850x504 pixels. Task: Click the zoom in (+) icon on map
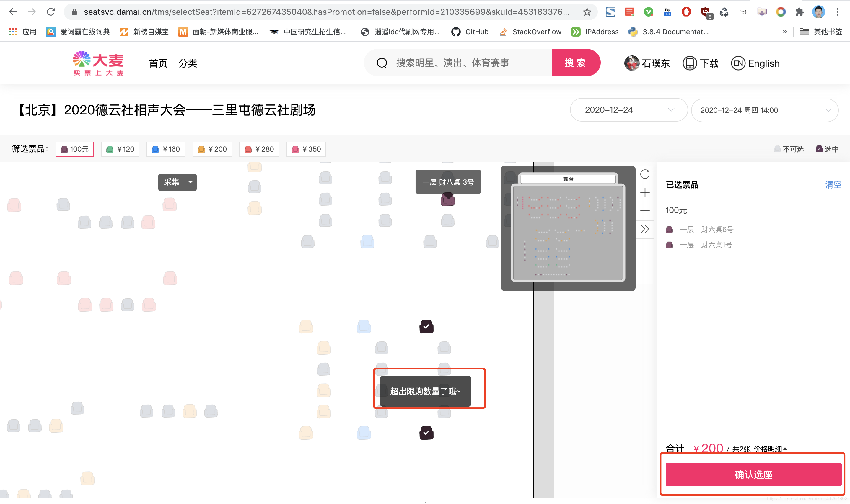click(644, 192)
